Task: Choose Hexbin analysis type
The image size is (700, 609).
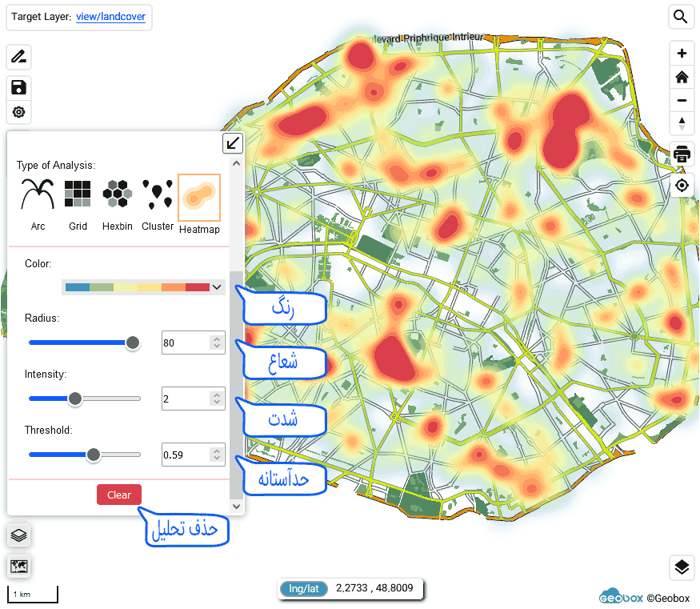Action: tap(118, 204)
